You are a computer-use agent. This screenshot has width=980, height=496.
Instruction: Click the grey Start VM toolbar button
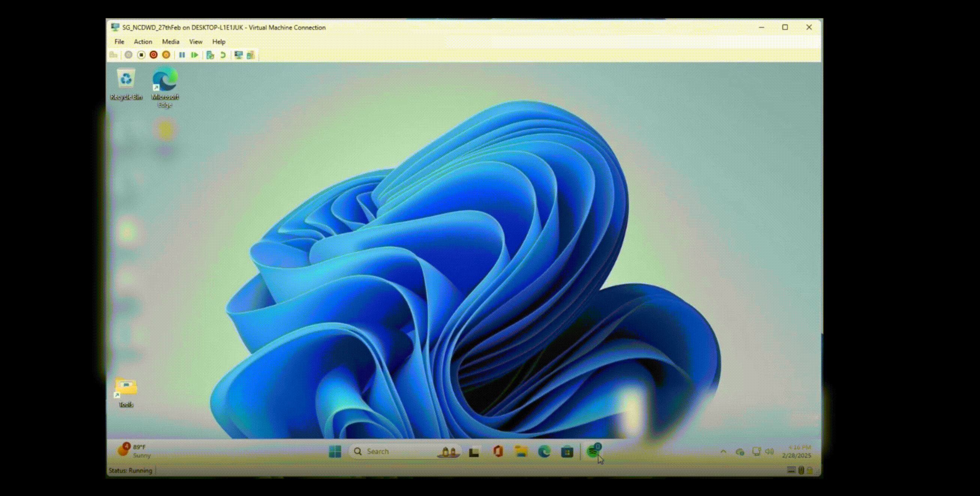[128, 55]
